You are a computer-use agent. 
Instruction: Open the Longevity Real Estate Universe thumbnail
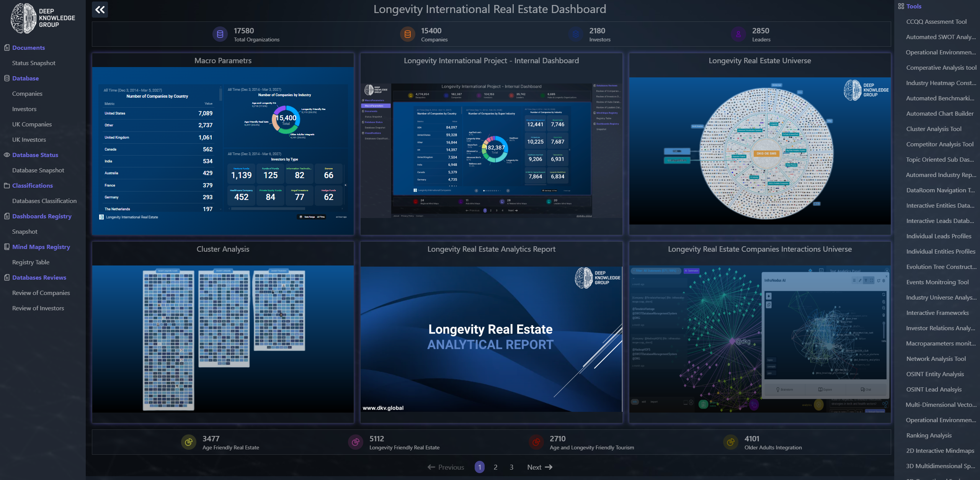click(759, 151)
